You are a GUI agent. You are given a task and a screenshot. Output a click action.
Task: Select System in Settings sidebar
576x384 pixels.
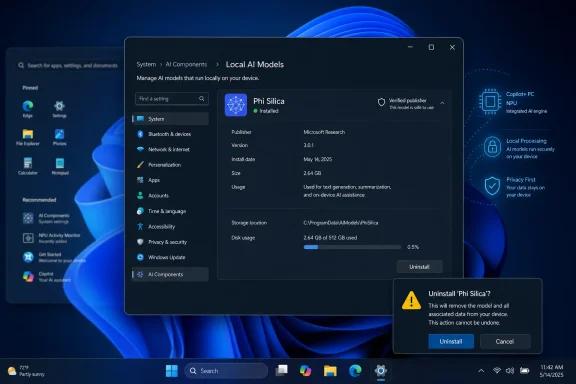(x=170, y=119)
